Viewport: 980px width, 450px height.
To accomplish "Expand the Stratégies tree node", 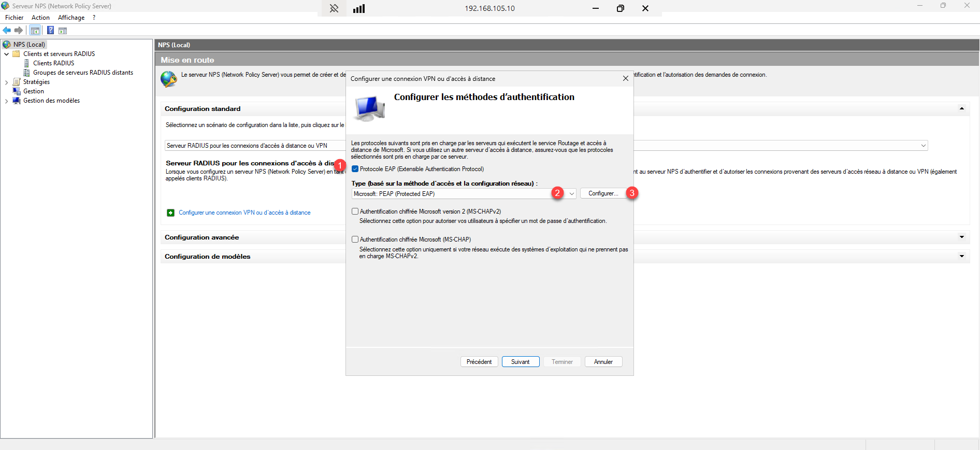I will 6,82.
